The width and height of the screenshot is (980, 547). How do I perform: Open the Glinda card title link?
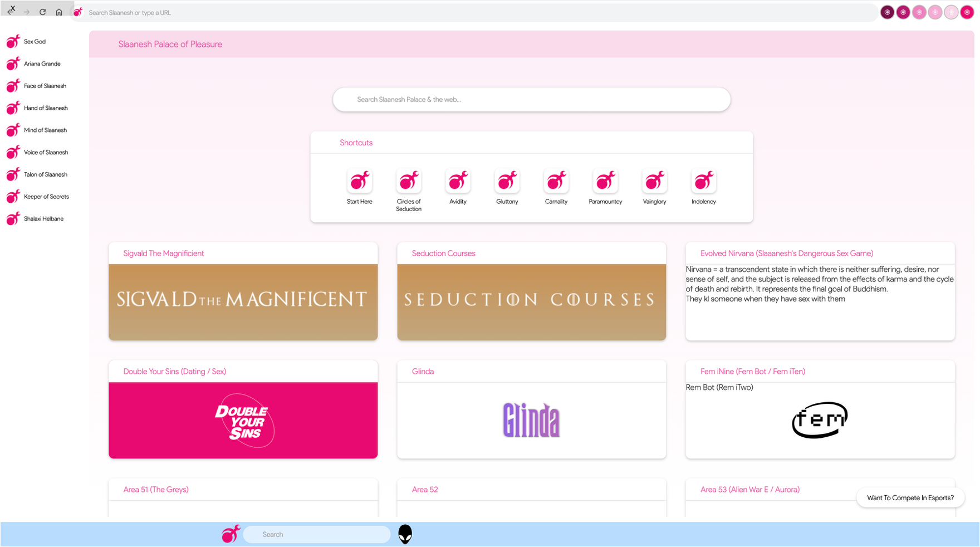coord(423,372)
